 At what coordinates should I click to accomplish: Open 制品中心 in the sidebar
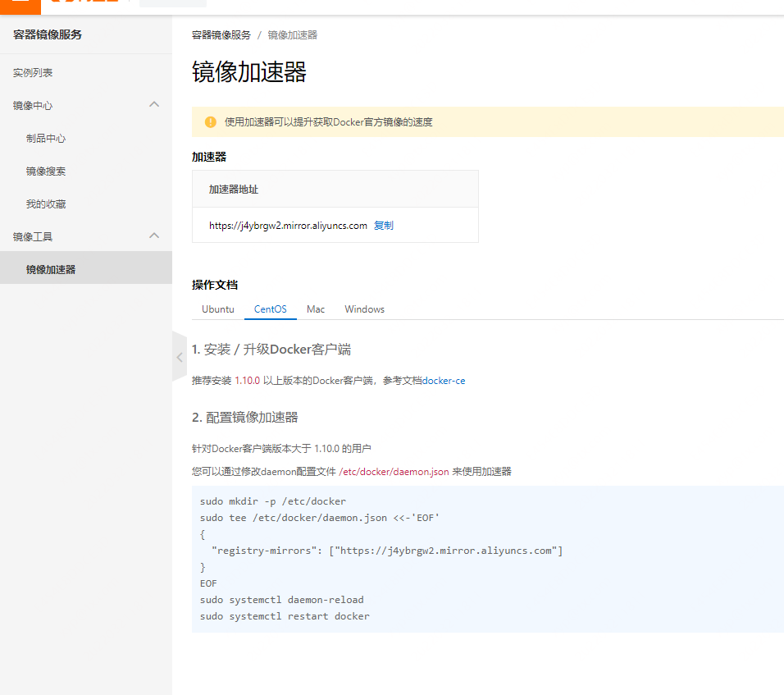[x=46, y=139]
